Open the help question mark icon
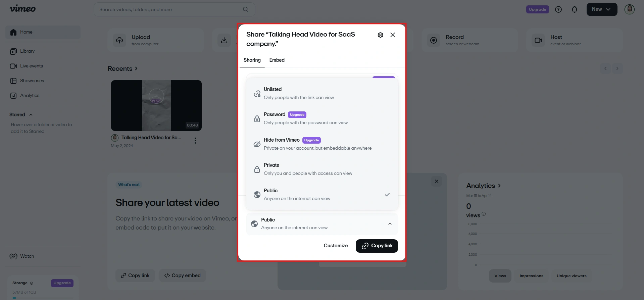The image size is (644, 300). click(558, 9)
